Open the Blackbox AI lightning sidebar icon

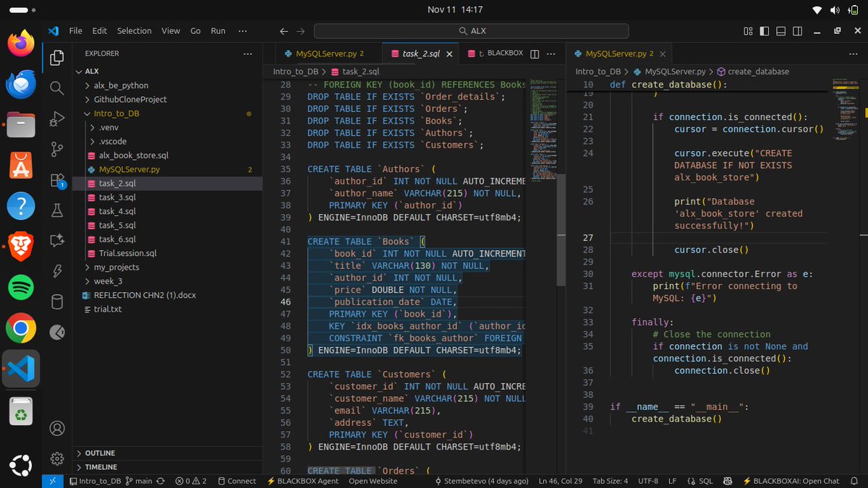click(x=56, y=273)
